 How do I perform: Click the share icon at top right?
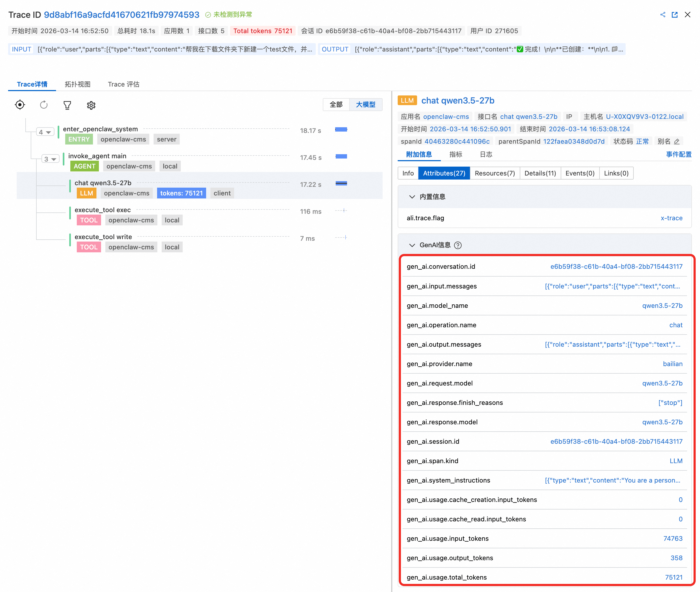pyautogui.click(x=663, y=15)
